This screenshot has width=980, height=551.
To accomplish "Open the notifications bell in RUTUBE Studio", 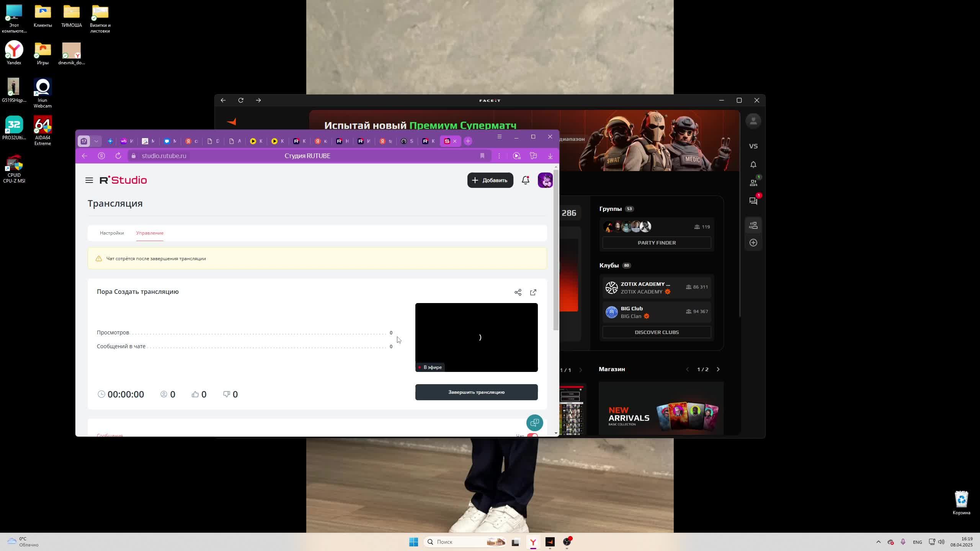I will tap(526, 180).
